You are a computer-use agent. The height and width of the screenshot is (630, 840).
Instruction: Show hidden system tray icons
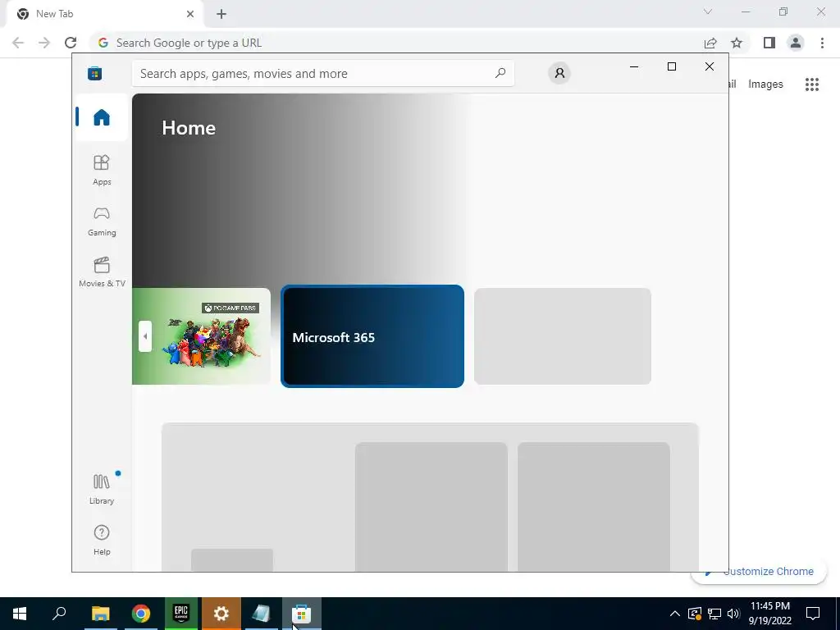(x=675, y=614)
